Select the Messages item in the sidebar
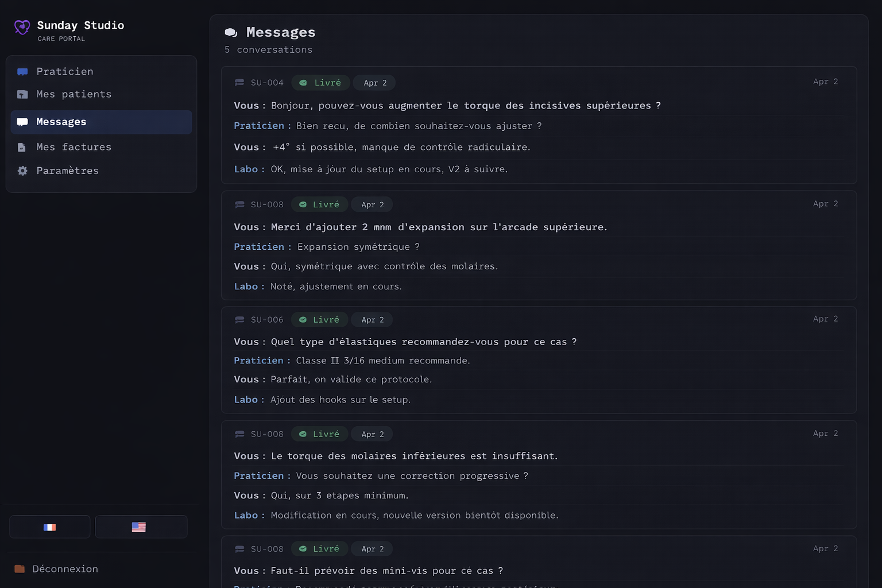The image size is (882, 588). (x=101, y=122)
